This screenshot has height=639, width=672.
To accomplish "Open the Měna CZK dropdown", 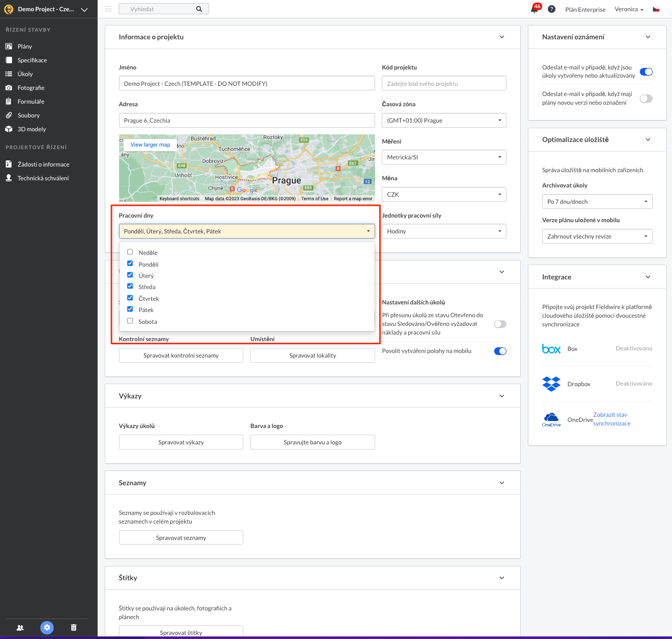I will [444, 195].
